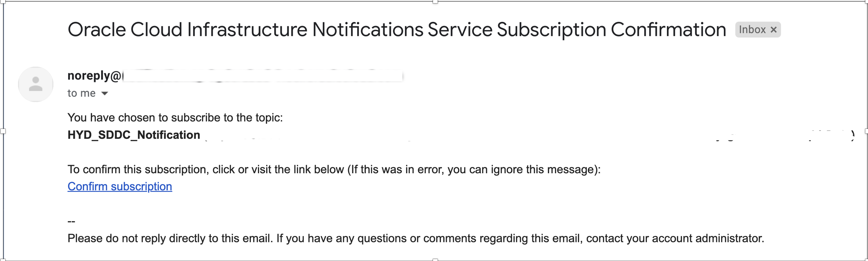Click top-center image selection handle
868x261 pixels.
[435, 2]
